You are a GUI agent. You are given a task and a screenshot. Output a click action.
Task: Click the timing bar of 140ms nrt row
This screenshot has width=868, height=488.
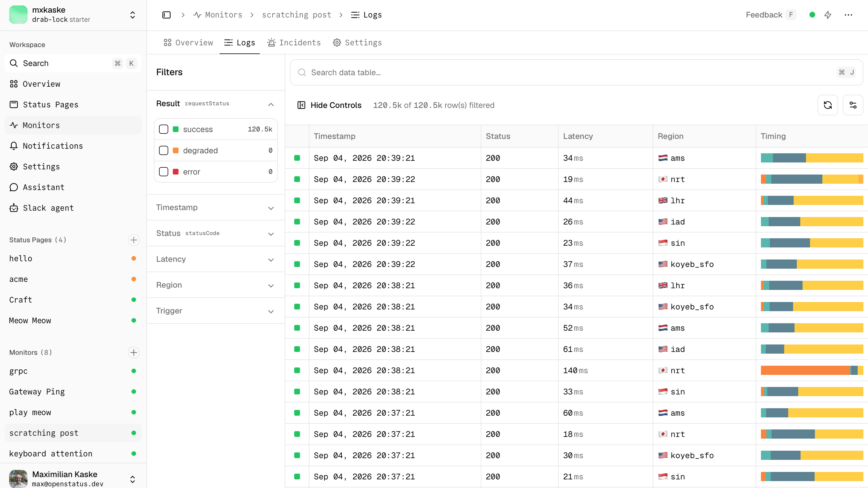click(x=812, y=370)
